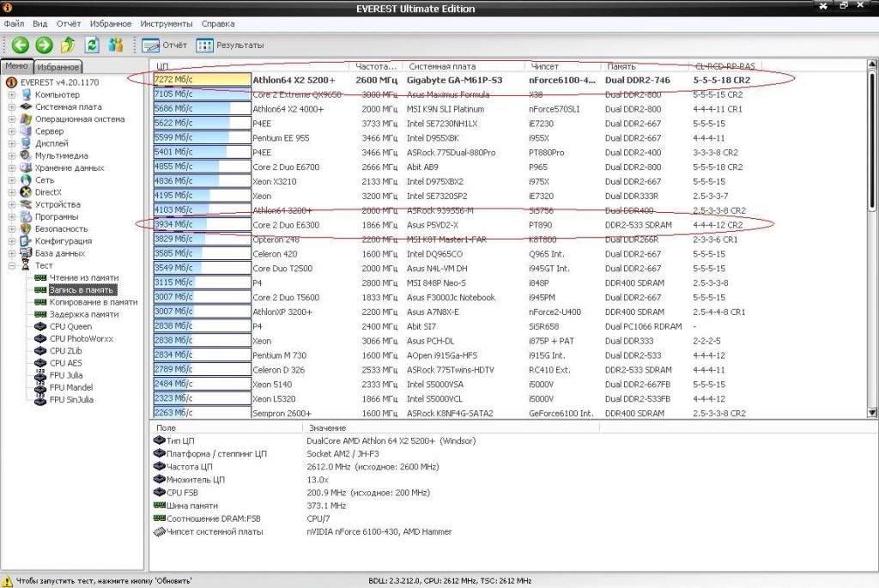Click the Значение details column header
The height and width of the screenshot is (588, 879).
[x=451, y=427]
